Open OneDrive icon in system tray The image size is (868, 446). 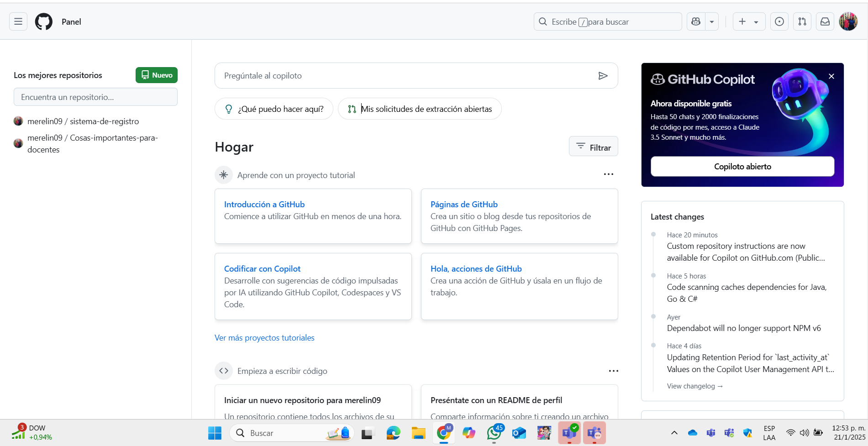click(693, 432)
